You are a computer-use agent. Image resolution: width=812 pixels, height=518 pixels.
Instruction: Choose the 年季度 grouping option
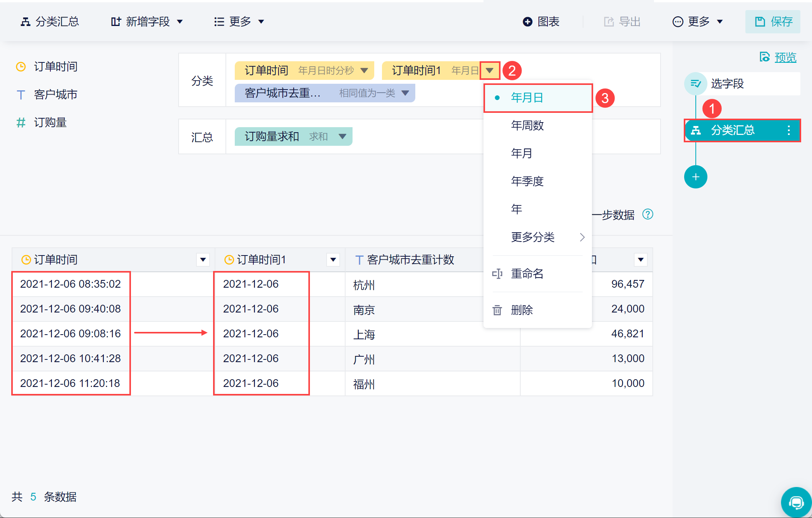coord(527,181)
